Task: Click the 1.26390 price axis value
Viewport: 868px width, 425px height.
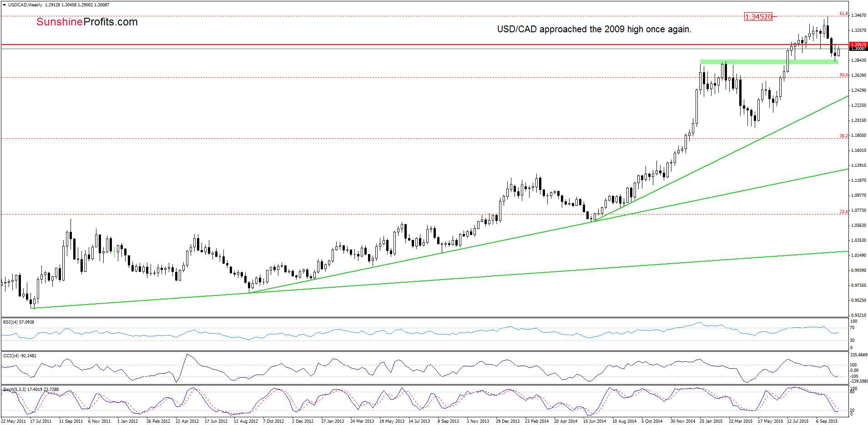Action: 858,75
